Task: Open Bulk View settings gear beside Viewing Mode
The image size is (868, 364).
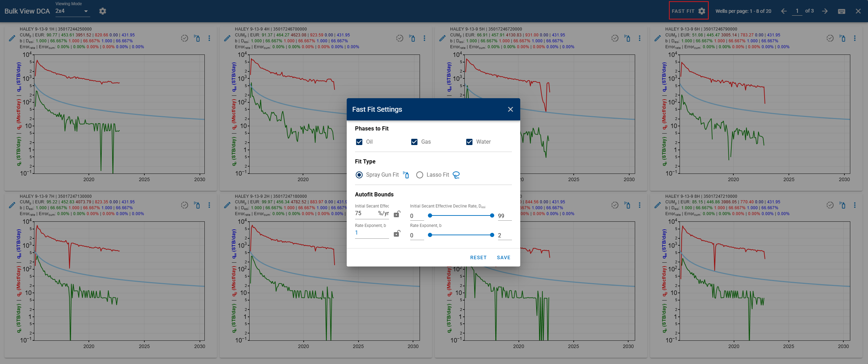Action: point(102,11)
